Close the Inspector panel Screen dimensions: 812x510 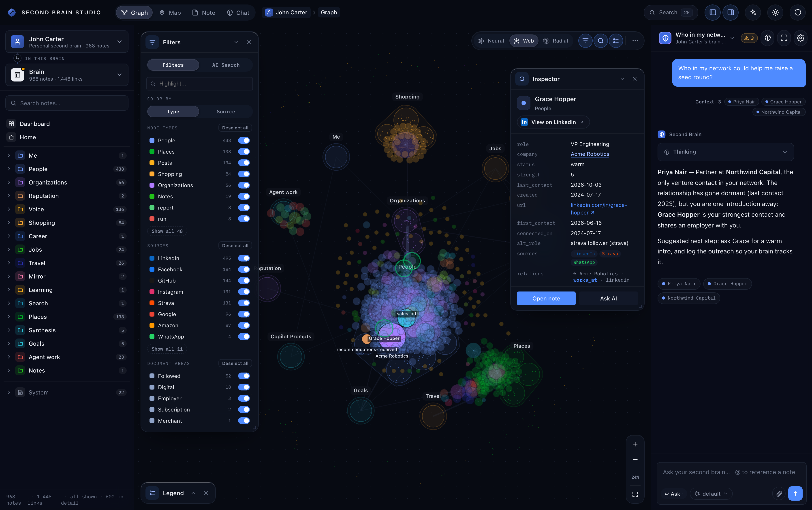[x=635, y=79]
